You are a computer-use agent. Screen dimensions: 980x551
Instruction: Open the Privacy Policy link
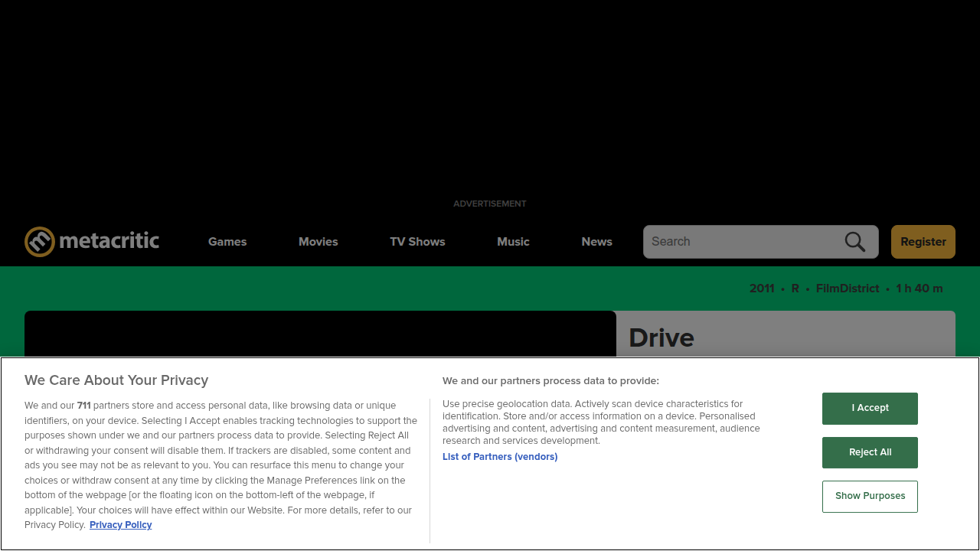click(121, 525)
